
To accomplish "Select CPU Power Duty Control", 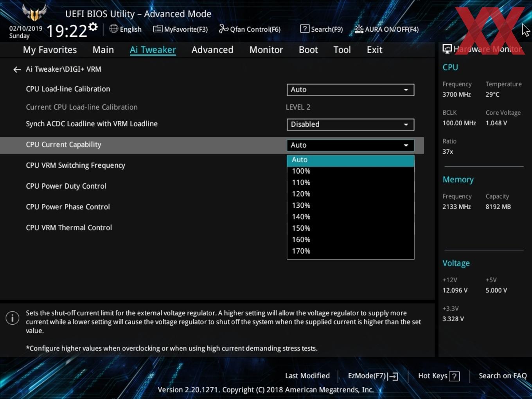I will 66,186.
